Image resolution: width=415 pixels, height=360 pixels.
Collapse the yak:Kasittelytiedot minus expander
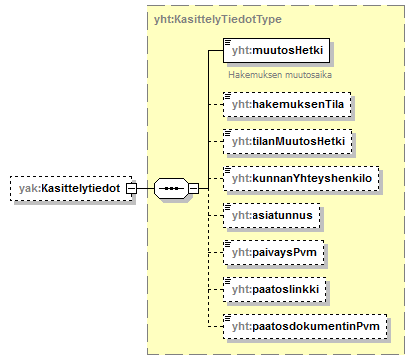(x=131, y=188)
